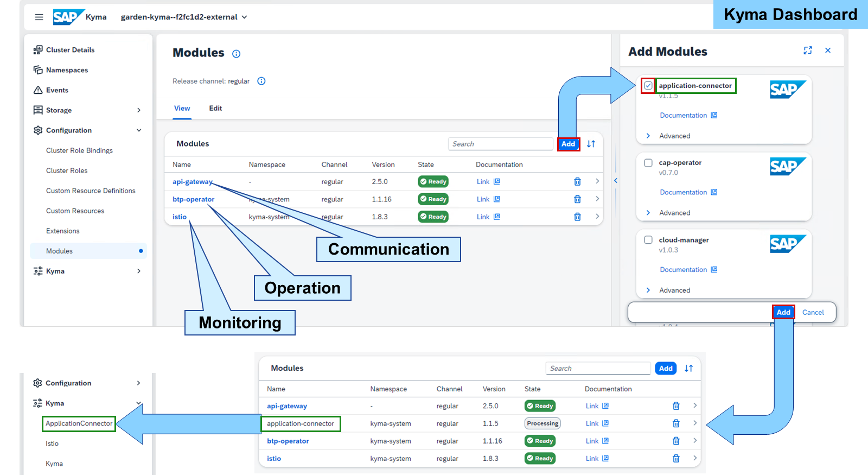Select ApplicationConnector under Kyma
Image resolution: width=868 pixels, height=475 pixels.
pyautogui.click(x=79, y=423)
